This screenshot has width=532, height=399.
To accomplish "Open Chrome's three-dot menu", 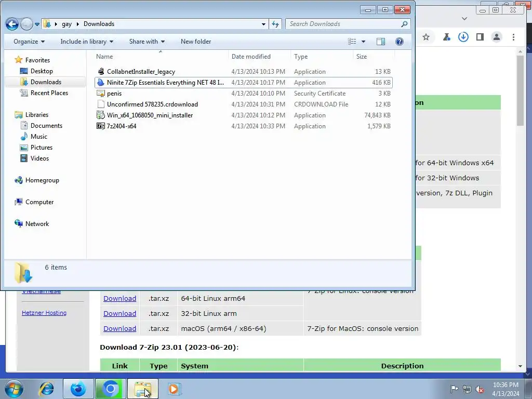I will tap(513, 37).
